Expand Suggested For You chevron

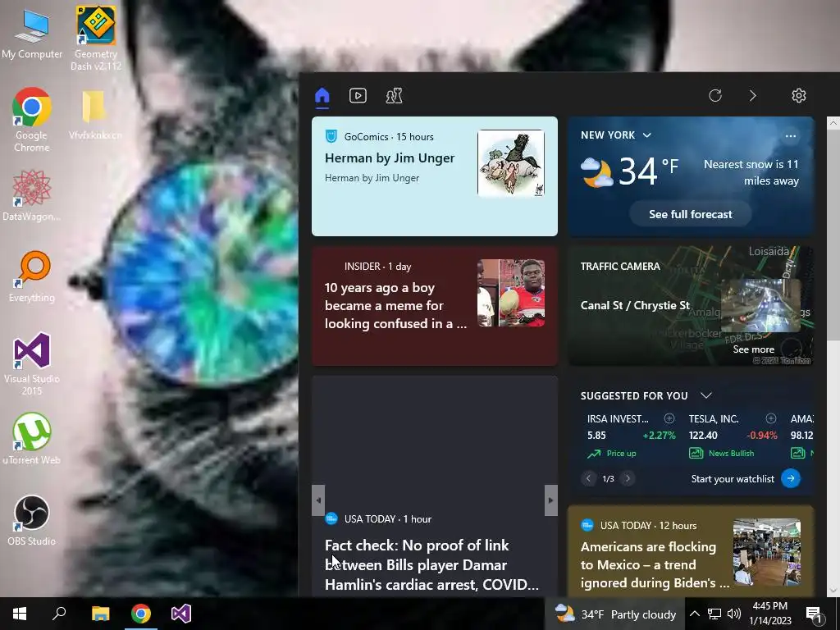coord(706,395)
